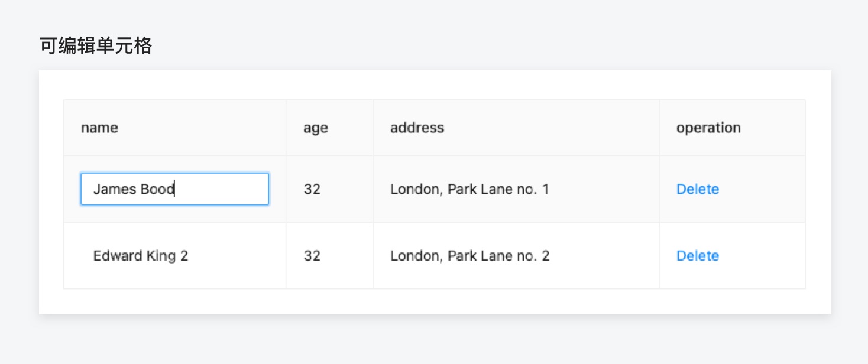Click age 32 in James Bood row
Image resolution: width=868 pixels, height=364 pixels.
(312, 189)
